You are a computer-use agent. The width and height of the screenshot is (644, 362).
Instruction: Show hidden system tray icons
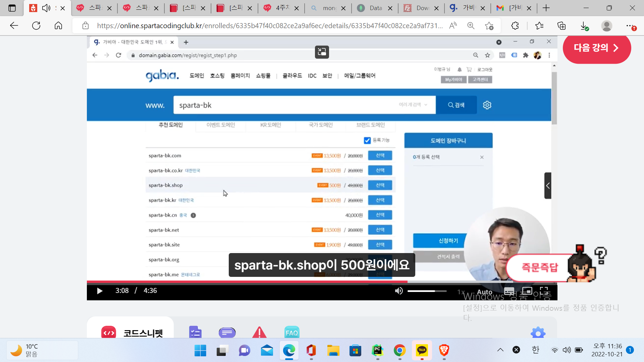pyautogui.click(x=500, y=350)
